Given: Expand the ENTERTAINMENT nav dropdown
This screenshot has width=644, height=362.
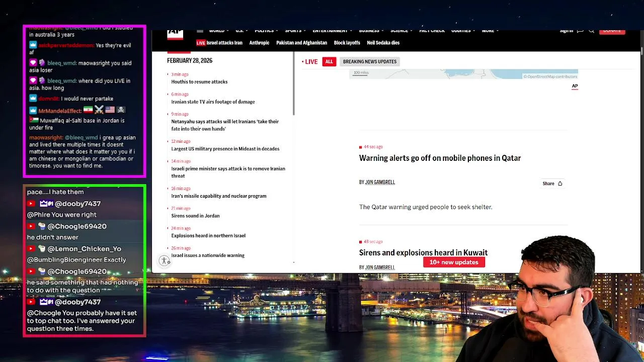Looking at the screenshot, I should pos(332,31).
